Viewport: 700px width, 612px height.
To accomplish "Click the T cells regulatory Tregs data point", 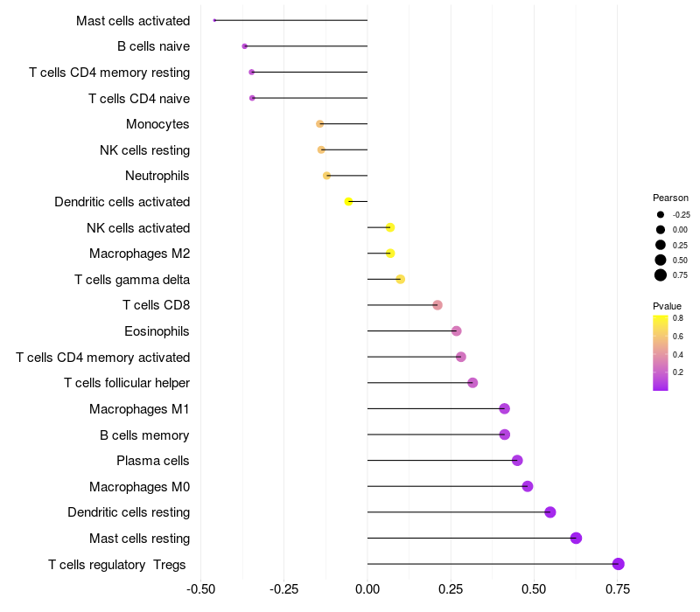I will pos(618,564).
